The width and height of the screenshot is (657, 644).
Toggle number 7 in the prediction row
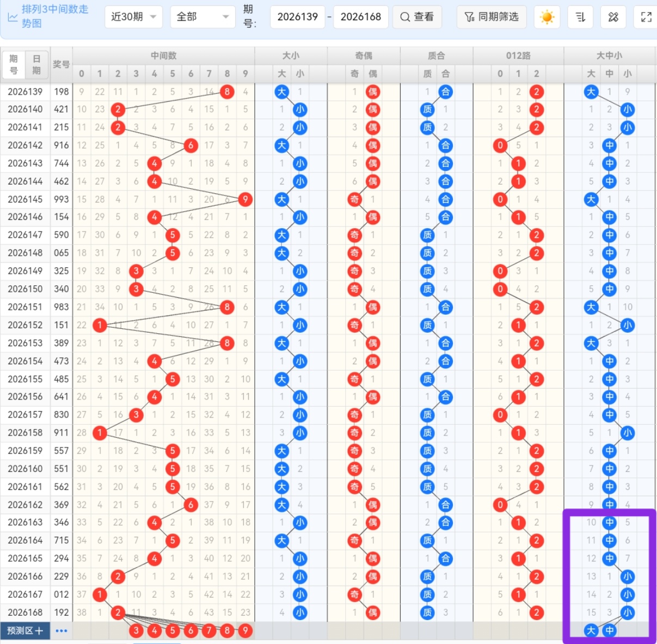(x=209, y=630)
